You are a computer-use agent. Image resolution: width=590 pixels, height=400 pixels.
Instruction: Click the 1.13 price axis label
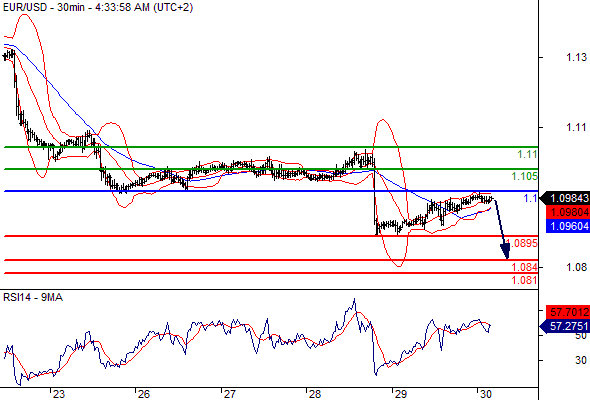[x=576, y=57]
